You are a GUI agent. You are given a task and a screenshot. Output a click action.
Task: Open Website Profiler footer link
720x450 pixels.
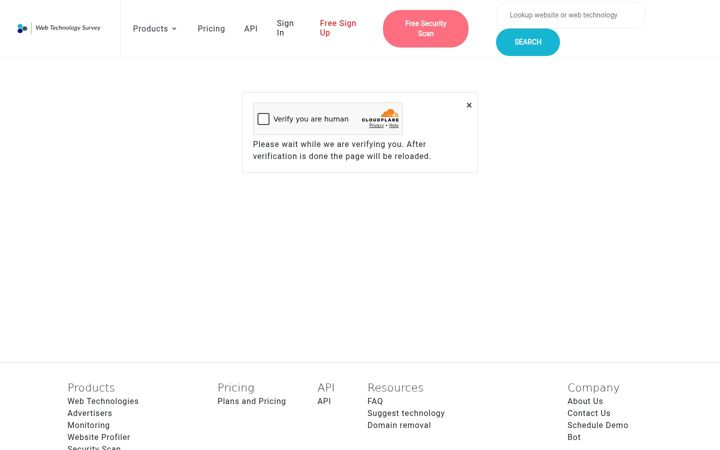pyautogui.click(x=99, y=437)
